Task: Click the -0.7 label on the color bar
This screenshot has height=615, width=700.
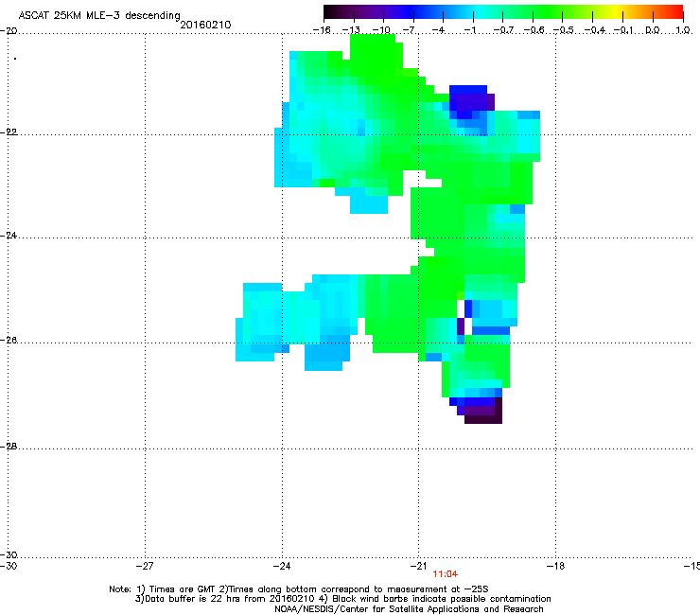Action: click(503, 30)
